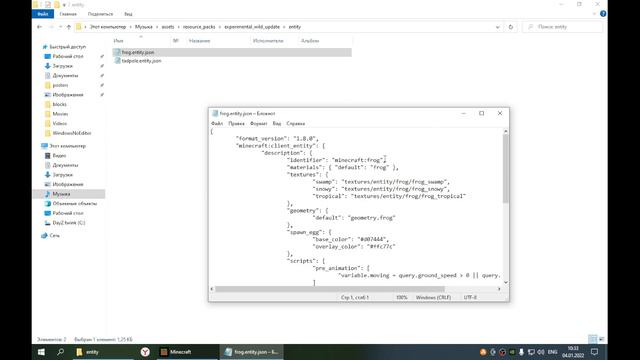640x360 pixels.
Task: Switch to entity Explorer taskbar button
Action: click(103, 352)
